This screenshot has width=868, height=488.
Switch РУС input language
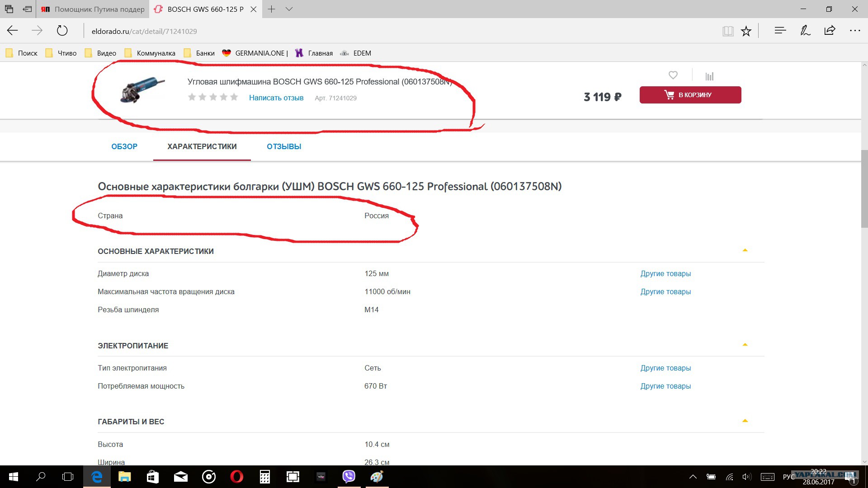point(788,477)
